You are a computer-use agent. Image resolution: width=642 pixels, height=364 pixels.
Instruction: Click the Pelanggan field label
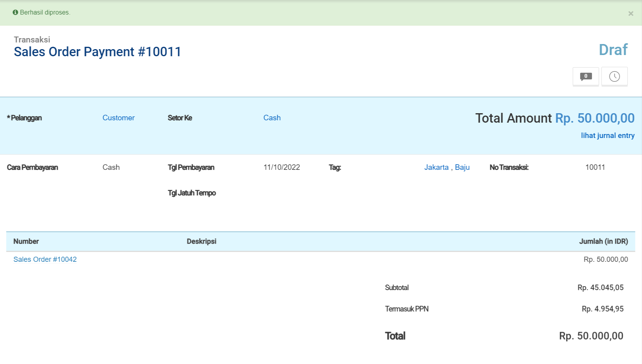click(x=24, y=118)
